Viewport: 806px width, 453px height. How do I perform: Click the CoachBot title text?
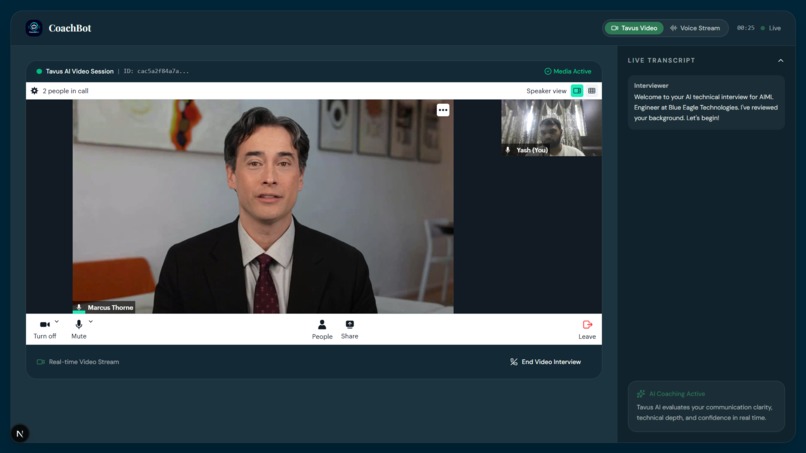pyautogui.click(x=70, y=28)
